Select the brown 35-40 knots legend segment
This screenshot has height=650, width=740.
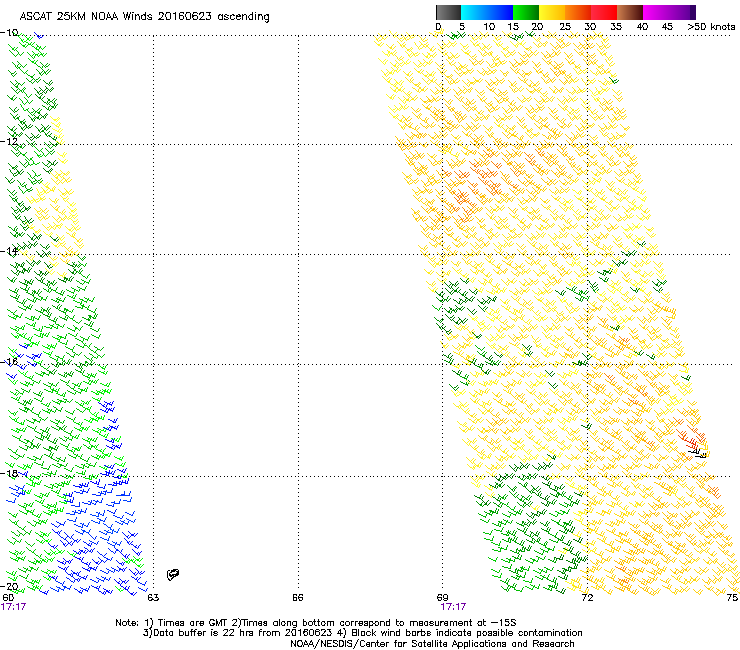coord(630,12)
